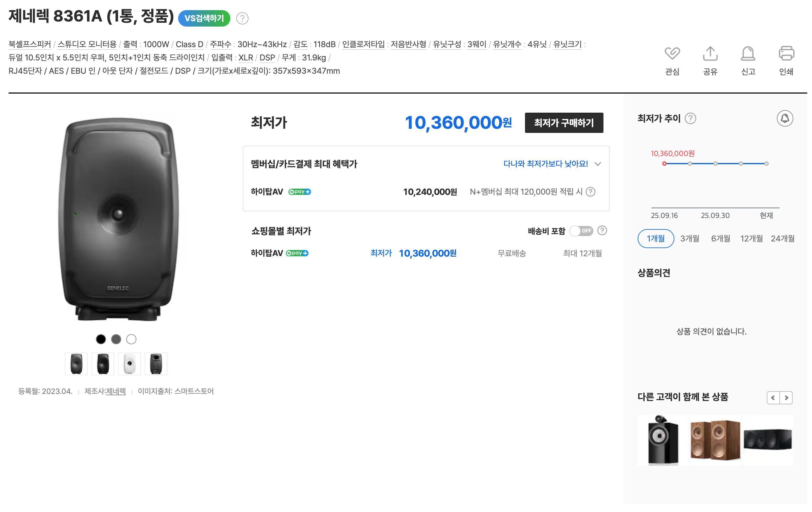Click the help icon next to 최저가 추이
This screenshot has height=512, width=812.
690,118
